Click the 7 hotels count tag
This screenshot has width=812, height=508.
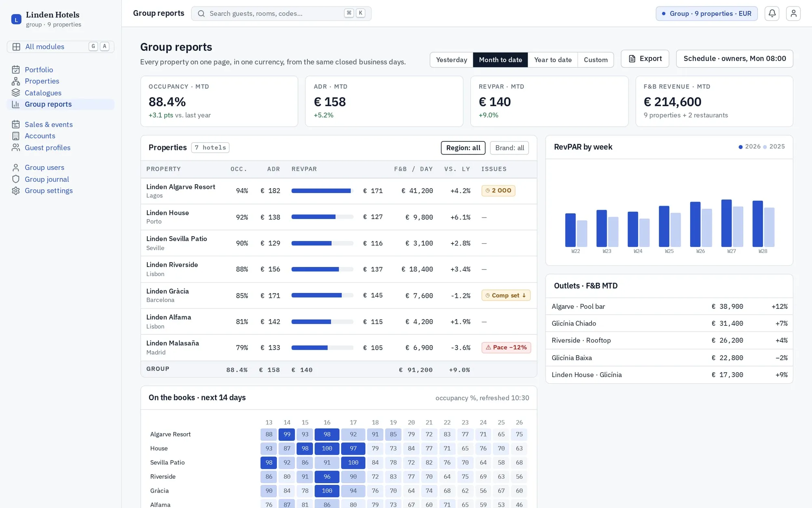tap(210, 148)
